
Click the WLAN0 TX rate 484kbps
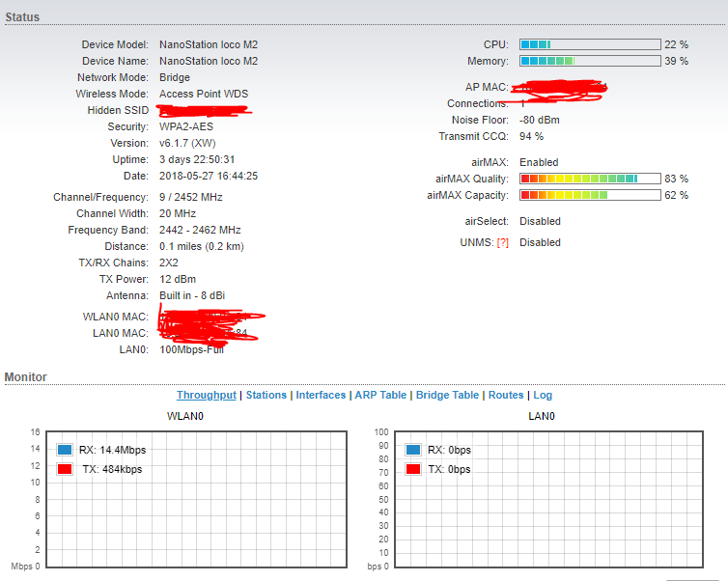[122, 470]
